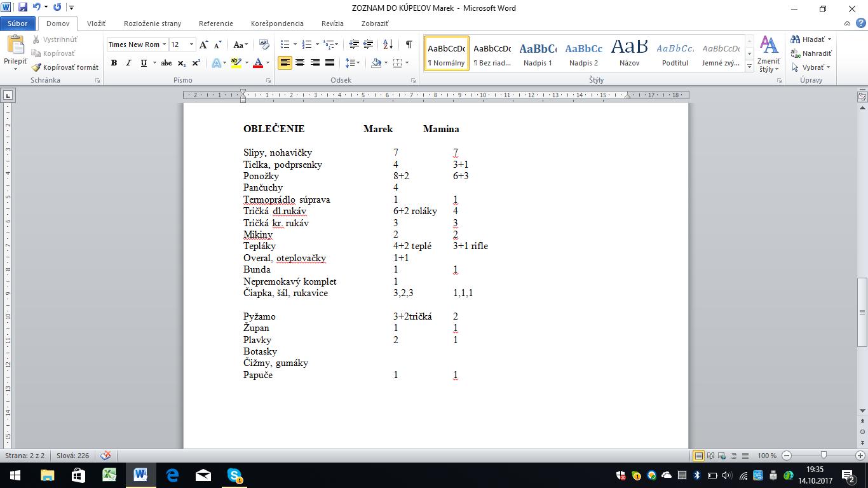Screen dimensions: 868x488
Task: Toggle Bold formatting
Action: [114, 63]
